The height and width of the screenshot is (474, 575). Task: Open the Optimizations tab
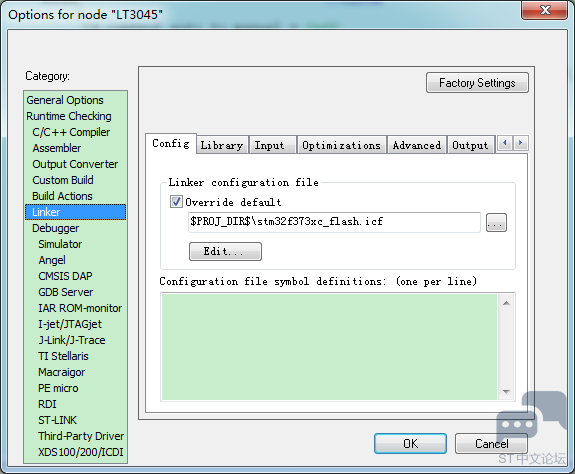pos(341,145)
